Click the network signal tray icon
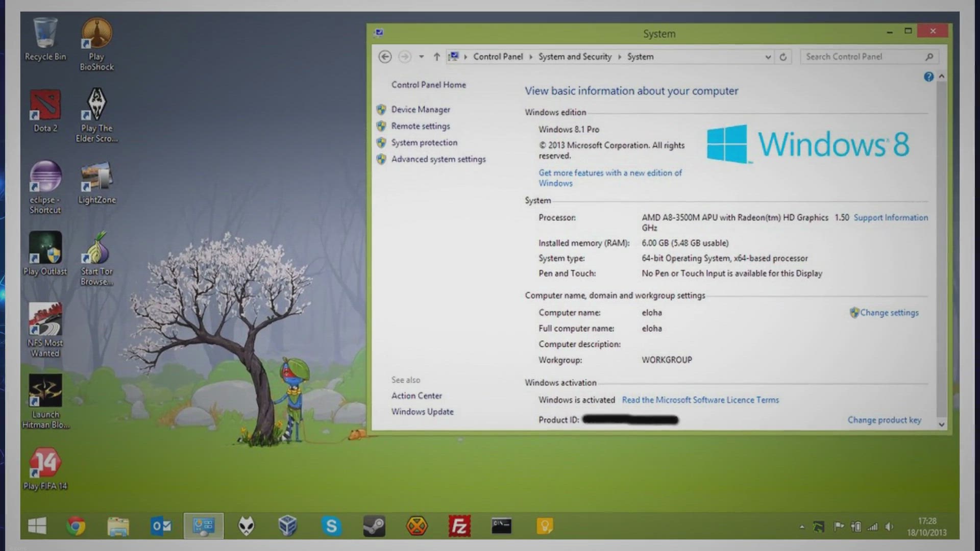 (873, 527)
